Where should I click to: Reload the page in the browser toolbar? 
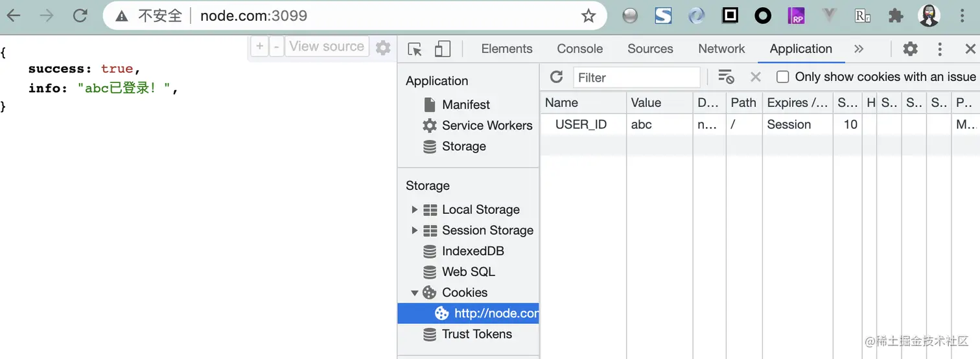80,16
